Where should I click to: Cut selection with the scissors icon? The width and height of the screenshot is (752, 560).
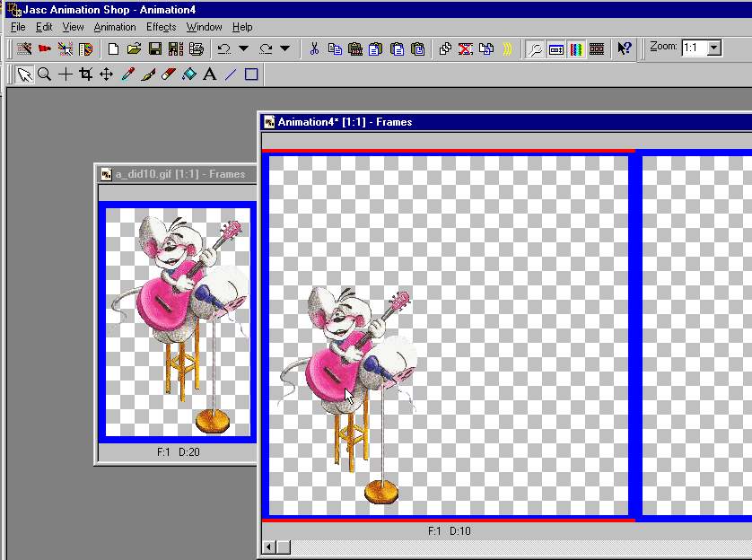click(x=314, y=48)
